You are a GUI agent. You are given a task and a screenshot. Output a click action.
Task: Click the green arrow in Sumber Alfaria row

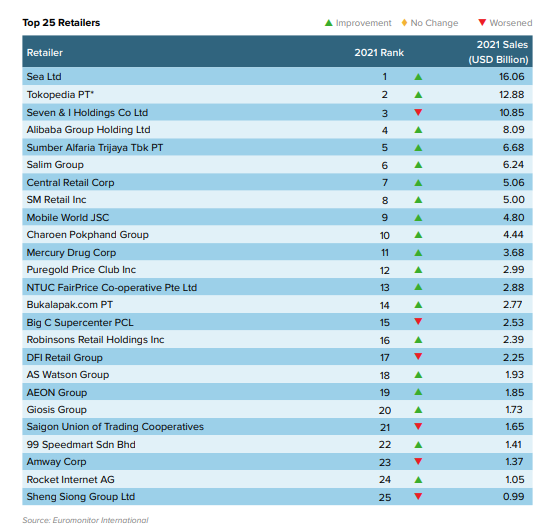point(418,148)
